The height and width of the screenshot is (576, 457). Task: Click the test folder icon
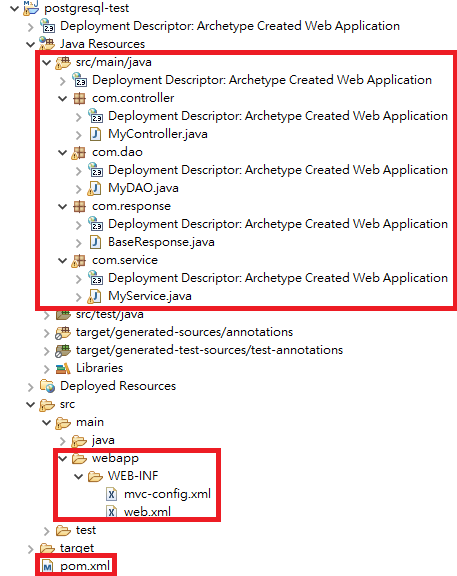point(63,530)
